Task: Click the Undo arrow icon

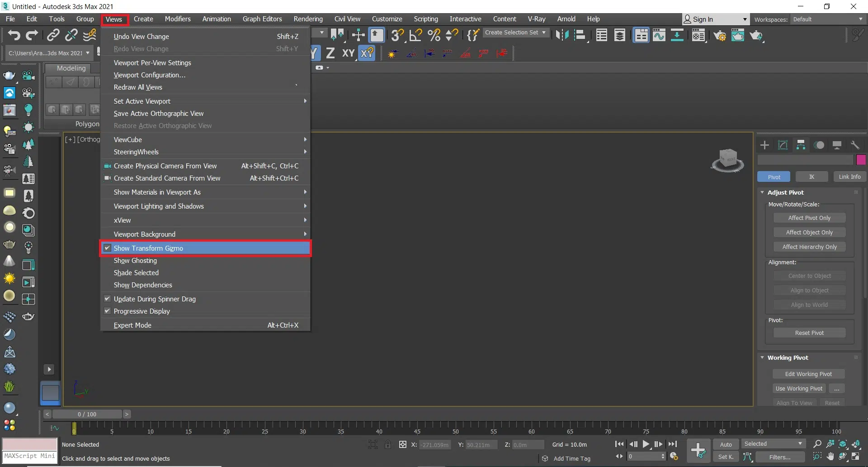Action: coord(14,35)
